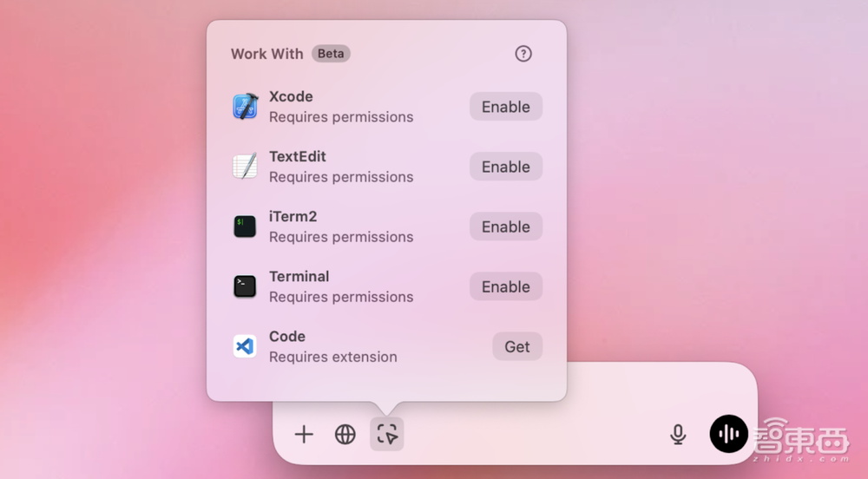
Task: Launch voice mode with black waveform button
Action: [x=728, y=434]
